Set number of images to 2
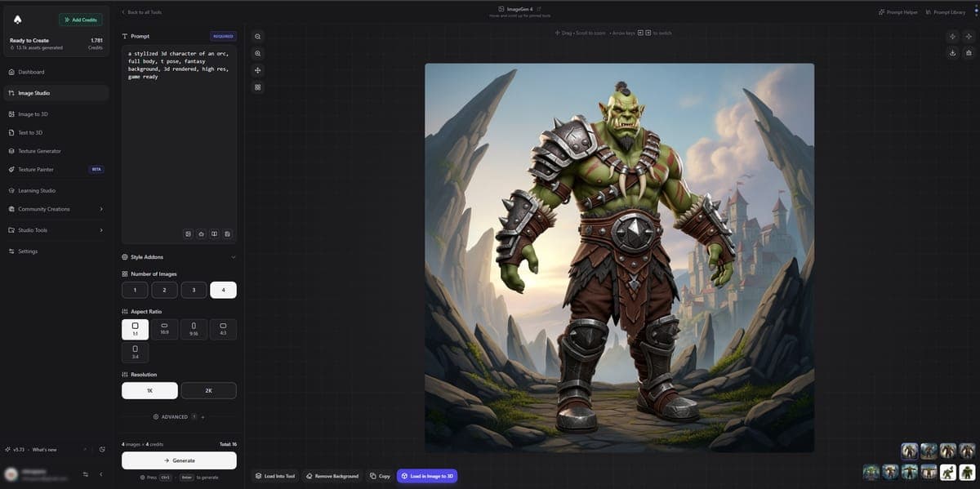980x489 pixels. tap(164, 290)
